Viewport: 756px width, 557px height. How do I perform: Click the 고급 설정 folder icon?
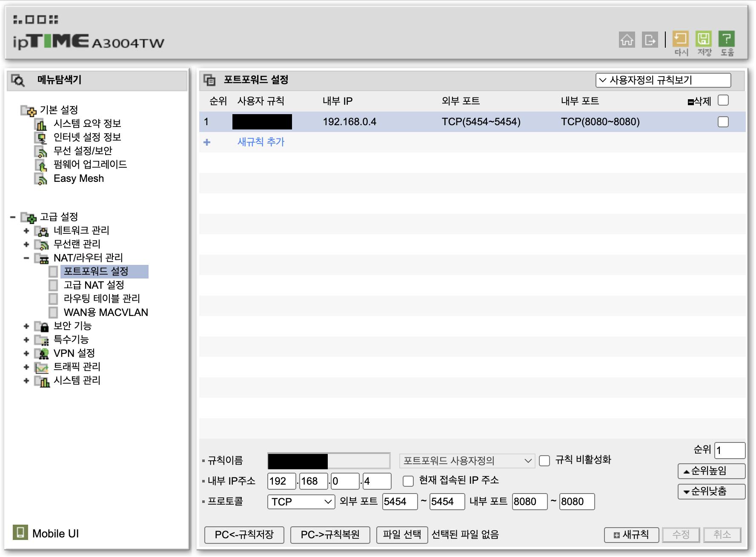[29, 218]
